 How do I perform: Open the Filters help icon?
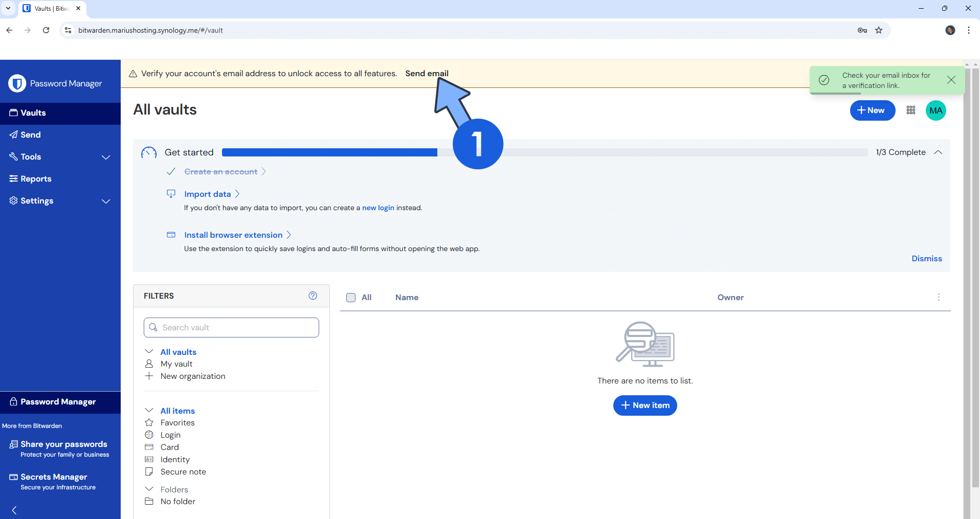[x=313, y=296]
